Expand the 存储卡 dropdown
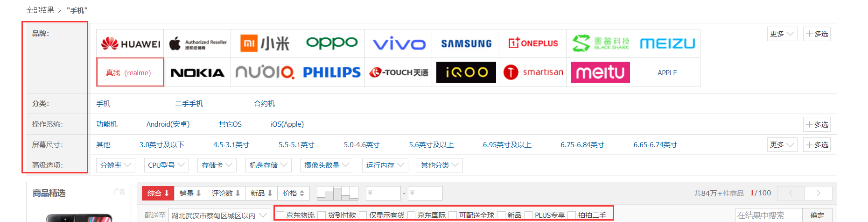 coord(217,165)
